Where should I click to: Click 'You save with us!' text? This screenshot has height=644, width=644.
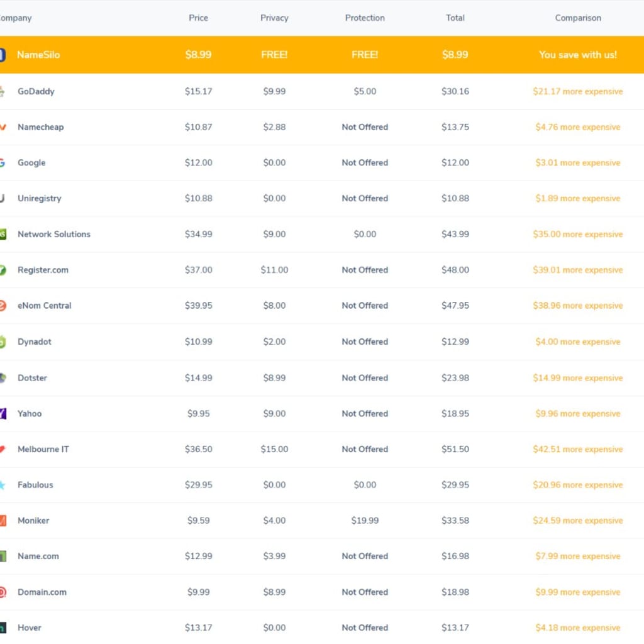coord(578,55)
